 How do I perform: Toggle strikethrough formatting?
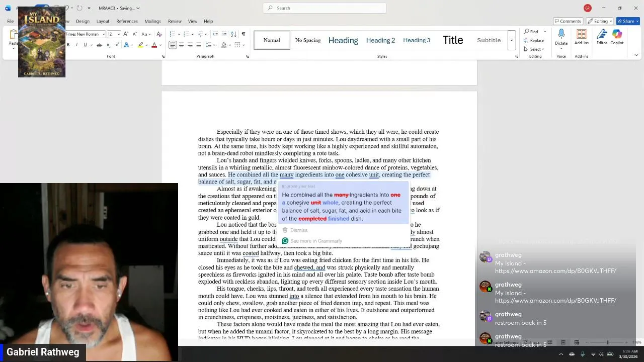(x=99, y=45)
